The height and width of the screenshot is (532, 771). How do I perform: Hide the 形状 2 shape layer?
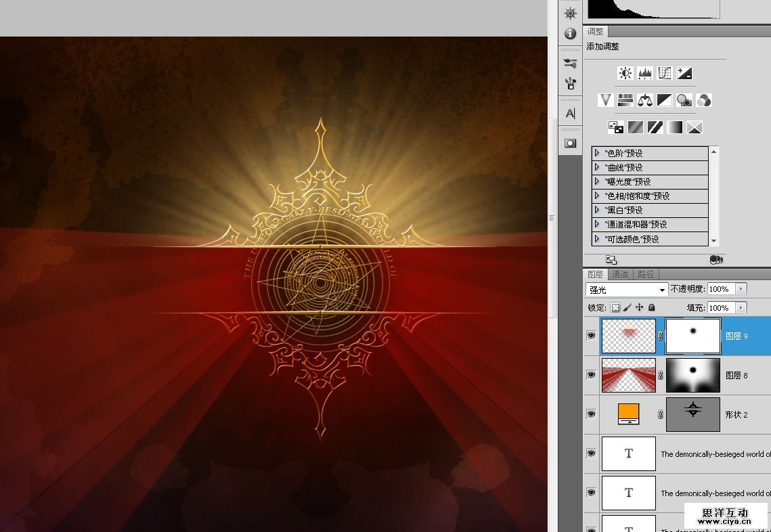tap(592, 414)
